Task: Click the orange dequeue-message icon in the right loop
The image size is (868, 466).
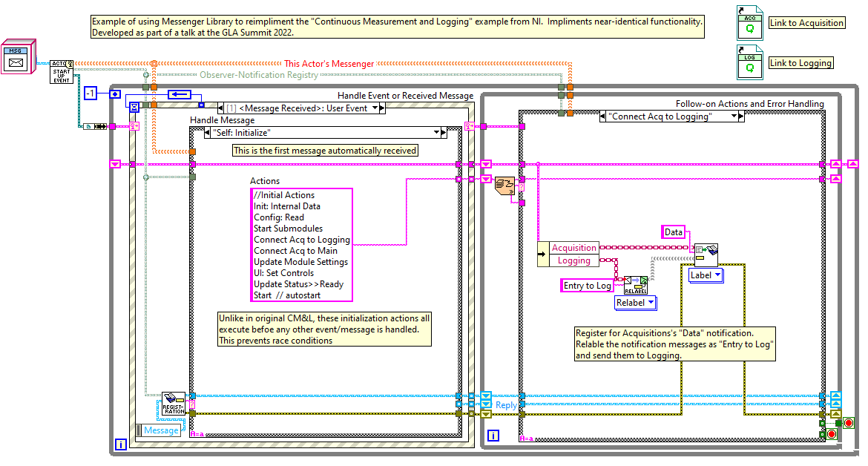Action: [505, 186]
